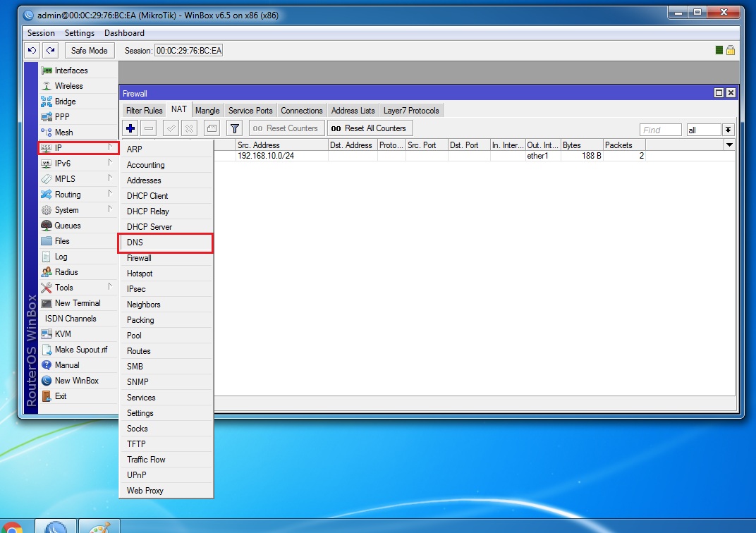The height and width of the screenshot is (533, 756).
Task: Open the Queues sidebar item
Action: pos(68,226)
